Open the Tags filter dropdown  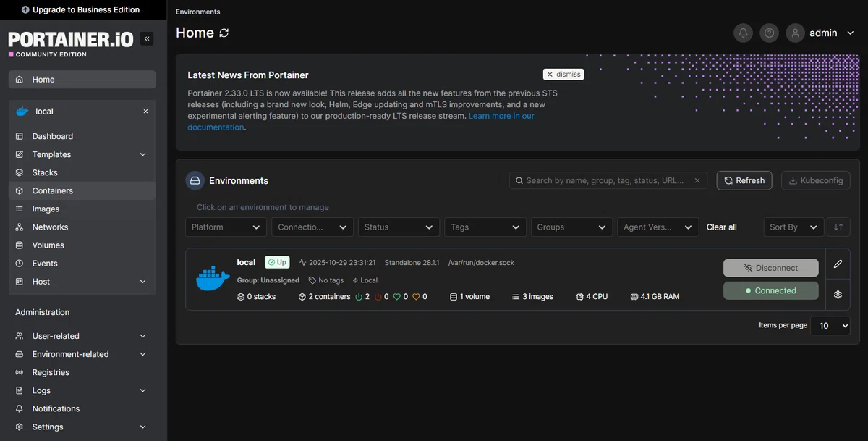pos(485,227)
